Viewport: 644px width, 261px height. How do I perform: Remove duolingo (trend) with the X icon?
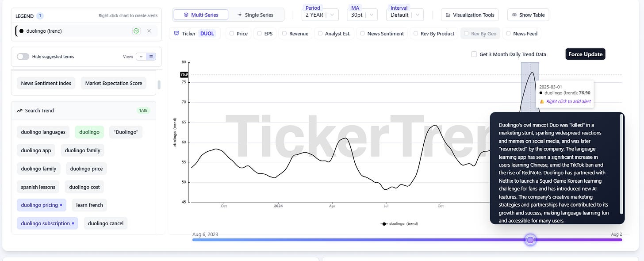pyautogui.click(x=149, y=31)
